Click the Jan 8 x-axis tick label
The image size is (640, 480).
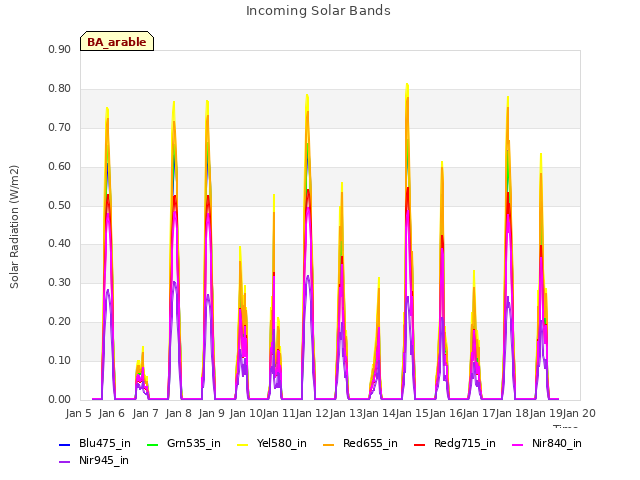click(x=179, y=413)
